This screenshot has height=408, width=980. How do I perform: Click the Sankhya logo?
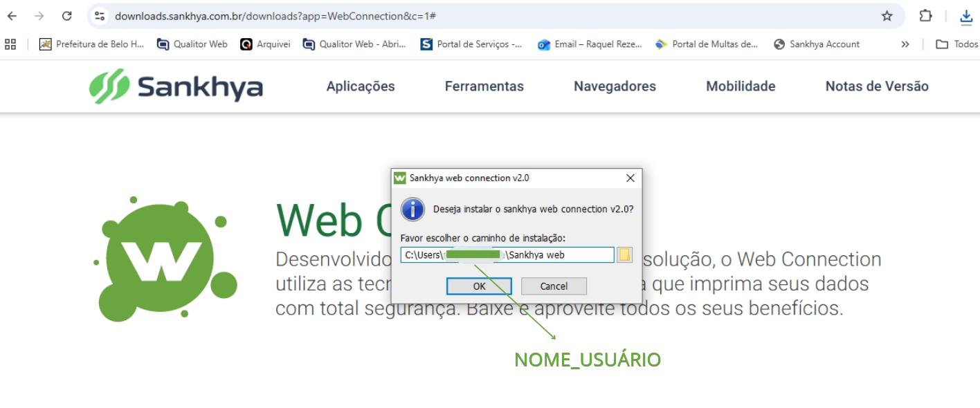point(176,86)
